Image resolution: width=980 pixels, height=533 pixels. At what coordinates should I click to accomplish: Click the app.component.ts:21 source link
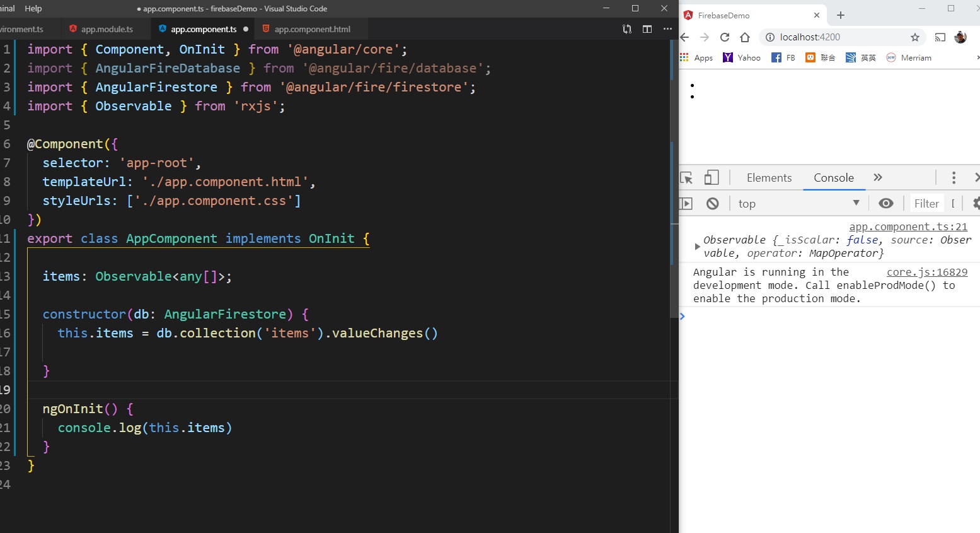(908, 226)
